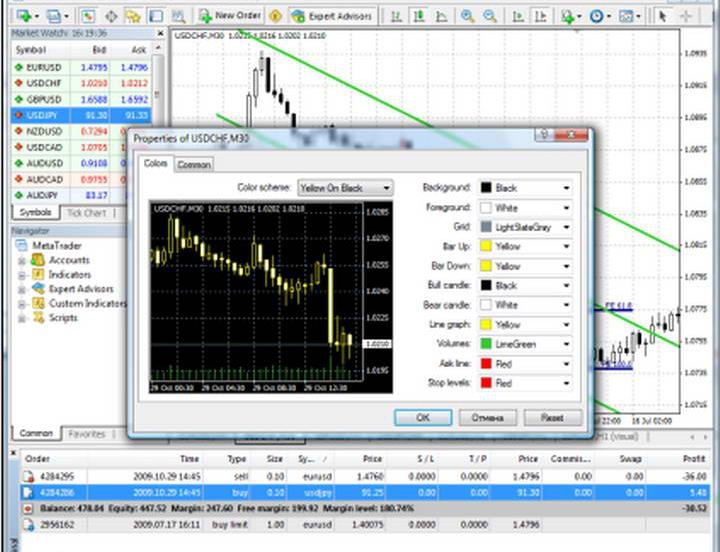Screen dimensions: 720x552
Task: Open the Strategy Tester icon
Action: [178, 17]
